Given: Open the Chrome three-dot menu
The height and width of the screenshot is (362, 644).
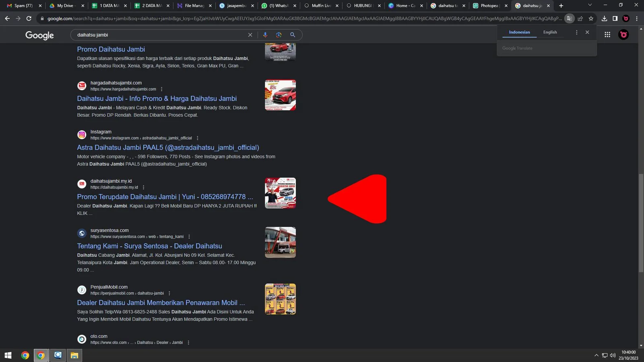Looking at the screenshot, I should (637, 19).
